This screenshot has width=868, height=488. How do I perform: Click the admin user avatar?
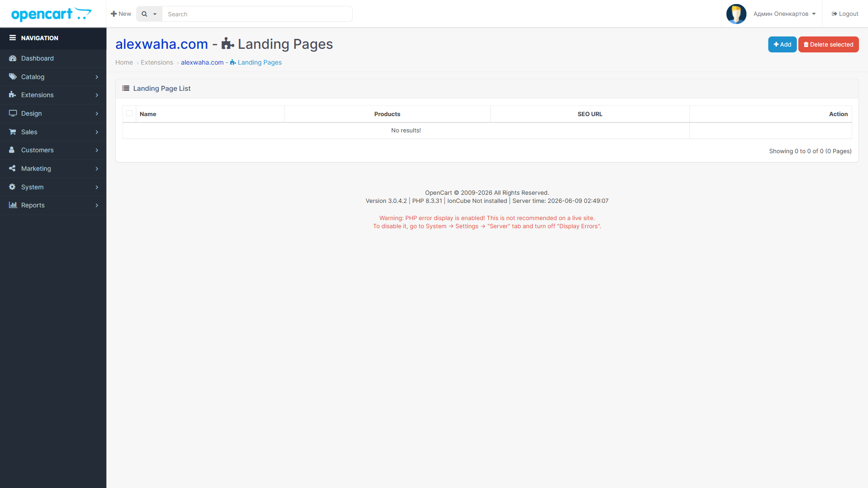(x=736, y=14)
